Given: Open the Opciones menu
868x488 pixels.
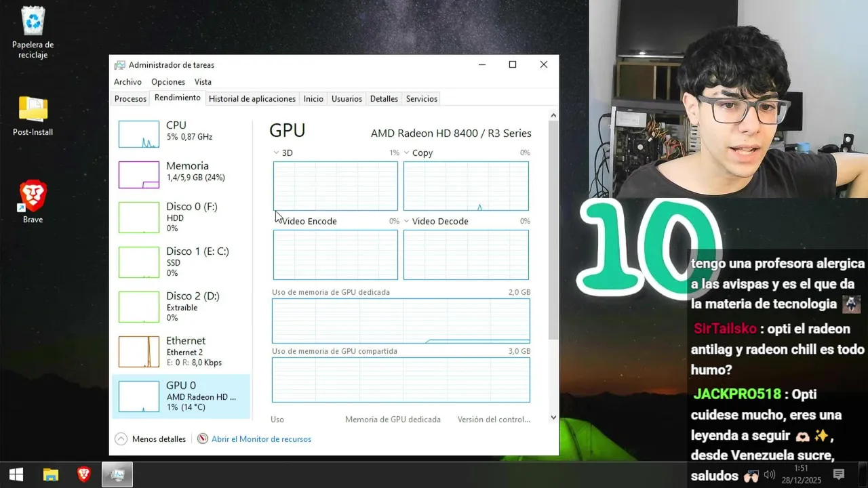Looking at the screenshot, I should 168,82.
